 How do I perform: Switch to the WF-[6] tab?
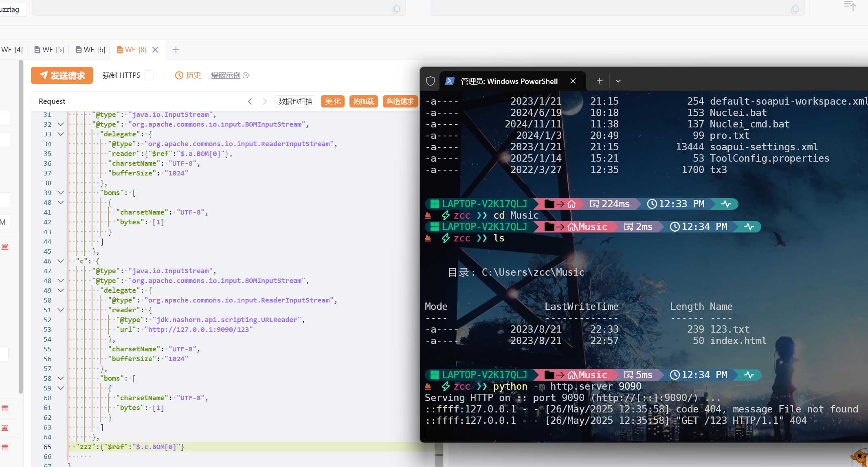pos(90,50)
